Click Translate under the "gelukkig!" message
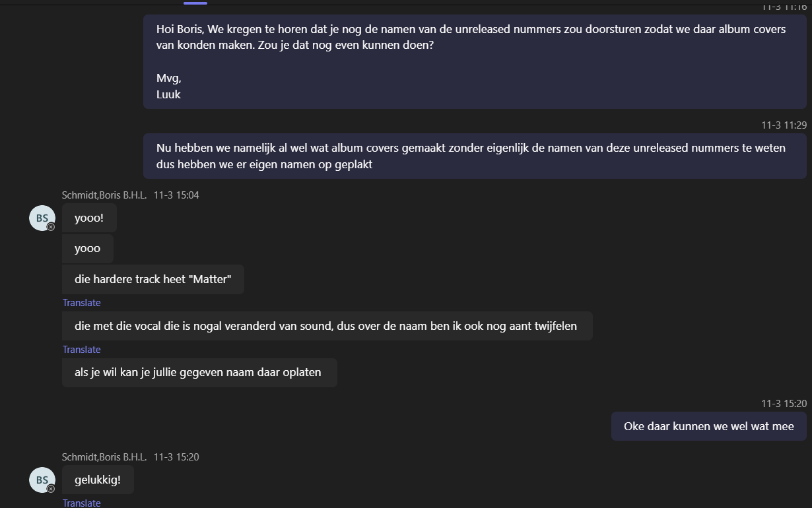812x508 pixels. [x=81, y=503]
